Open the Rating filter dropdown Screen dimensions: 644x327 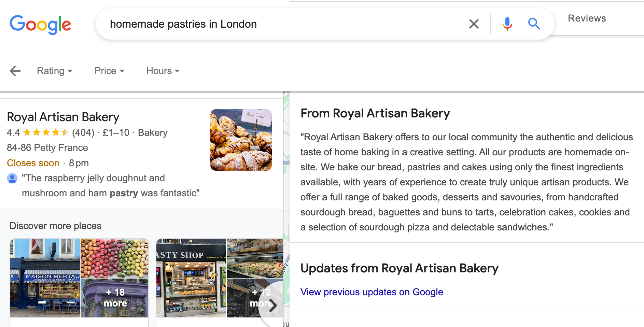click(55, 71)
